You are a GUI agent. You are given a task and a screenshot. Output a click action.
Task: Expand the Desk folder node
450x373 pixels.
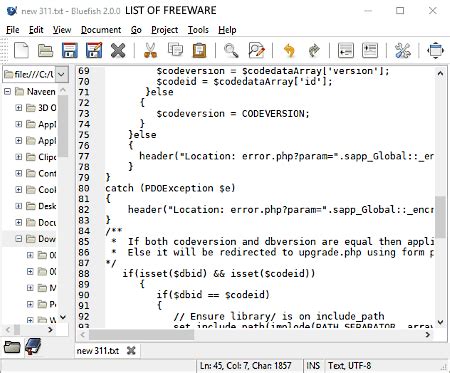point(19,206)
